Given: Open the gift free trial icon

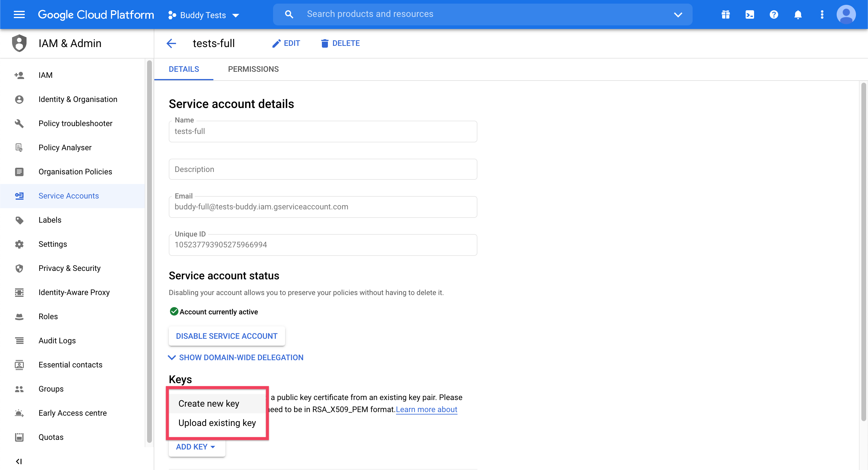Looking at the screenshot, I should (x=725, y=14).
